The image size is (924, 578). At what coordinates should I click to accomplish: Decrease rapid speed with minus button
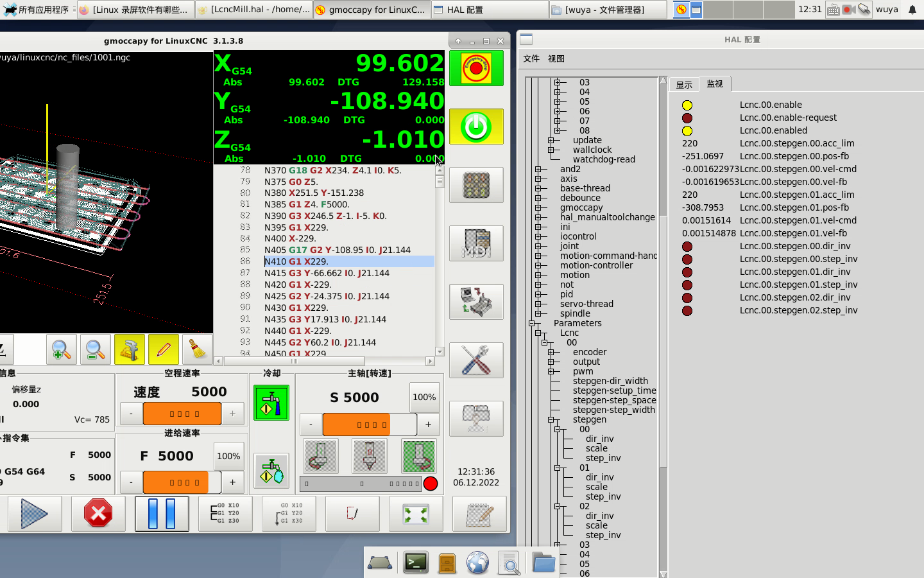pyautogui.click(x=132, y=414)
